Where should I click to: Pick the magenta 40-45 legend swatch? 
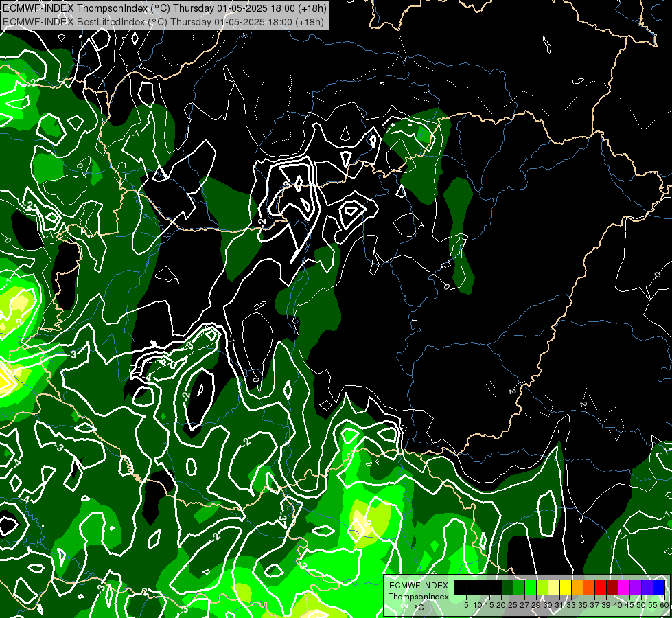click(624, 587)
